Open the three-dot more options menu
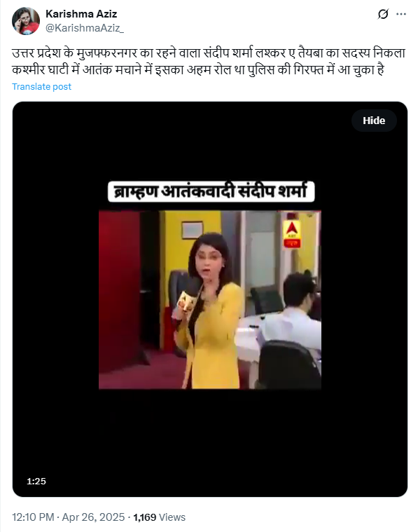Viewport: 418px width, 532px height. coord(401,14)
